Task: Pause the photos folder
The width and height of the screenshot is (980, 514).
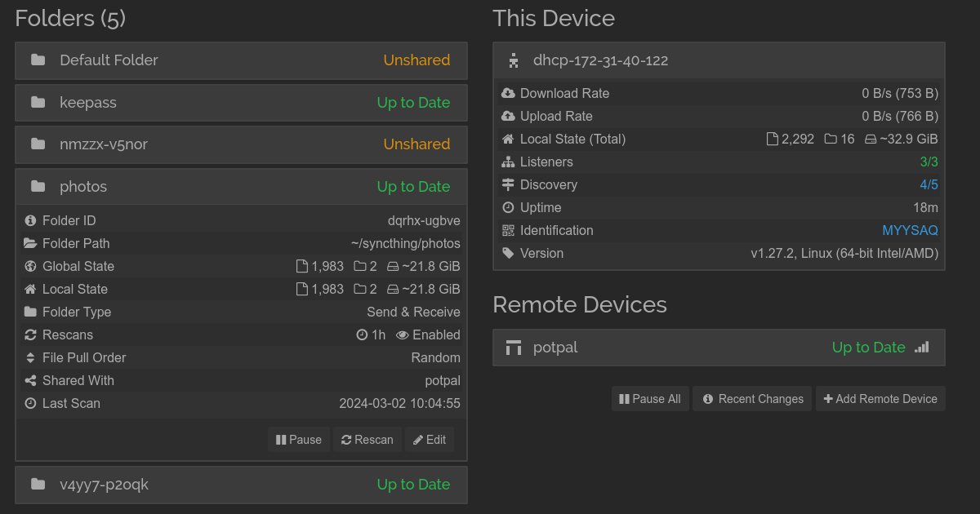Action: [299, 440]
